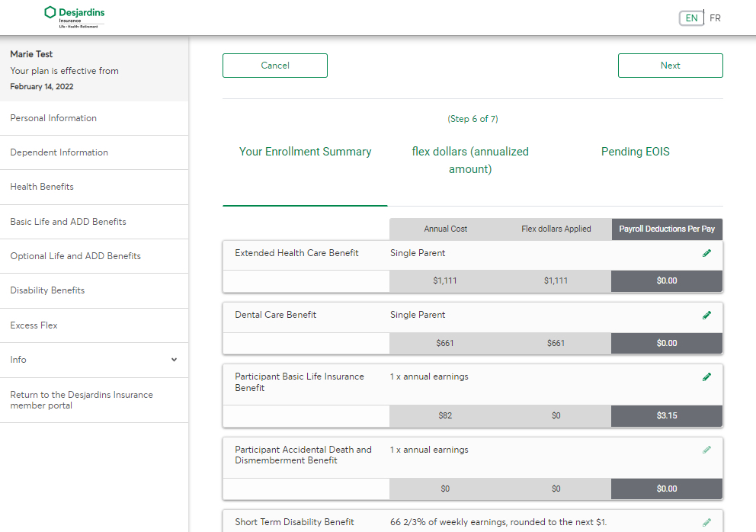The image size is (756, 532).
Task: Edit Participant Basic Life Insurance Benefit pencil icon
Action: (706, 376)
